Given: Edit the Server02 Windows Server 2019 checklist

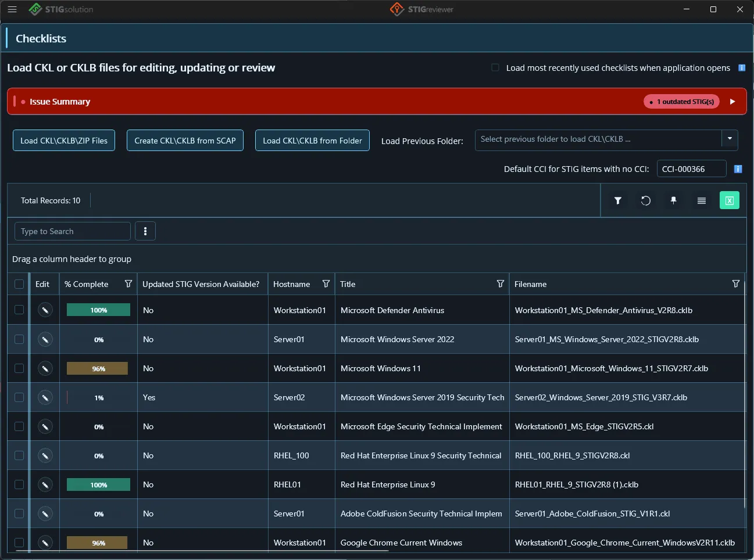Looking at the screenshot, I should point(45,397).
